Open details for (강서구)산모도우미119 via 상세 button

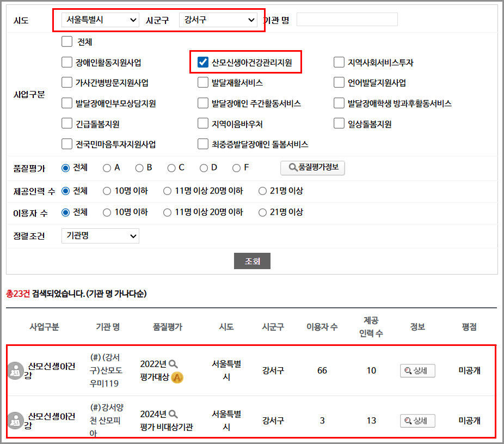(x=417, y=370)
